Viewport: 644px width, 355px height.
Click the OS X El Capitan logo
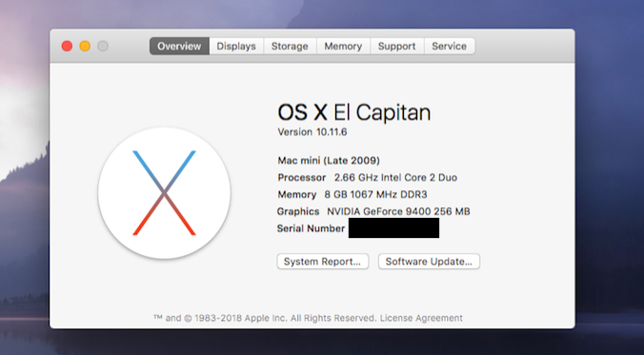click(x=164, y=193)
